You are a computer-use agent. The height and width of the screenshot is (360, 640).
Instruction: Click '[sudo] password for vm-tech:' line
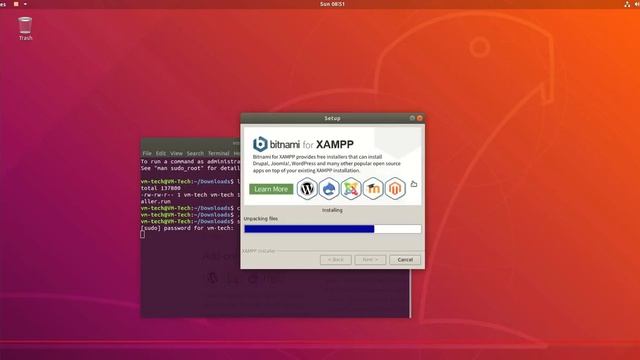tap(187, 228)
